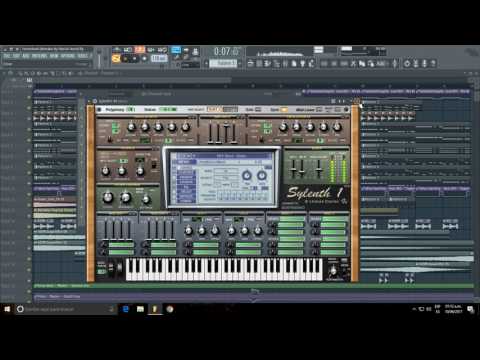Image resolution: width=480 pixels, height=360 pixels.
Task: Open the Sylenth1 plugin wrapper options icon
Action: pos(95,101)
